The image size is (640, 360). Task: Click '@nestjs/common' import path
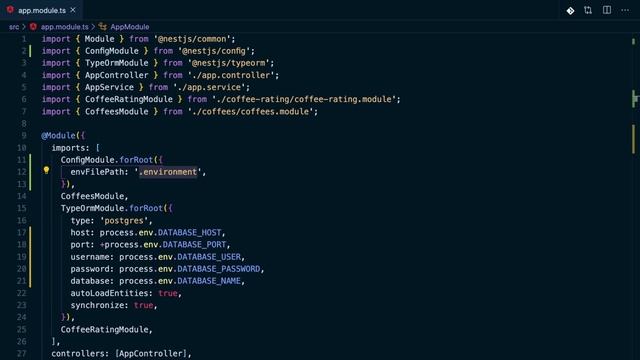click(x=192, y=39)
